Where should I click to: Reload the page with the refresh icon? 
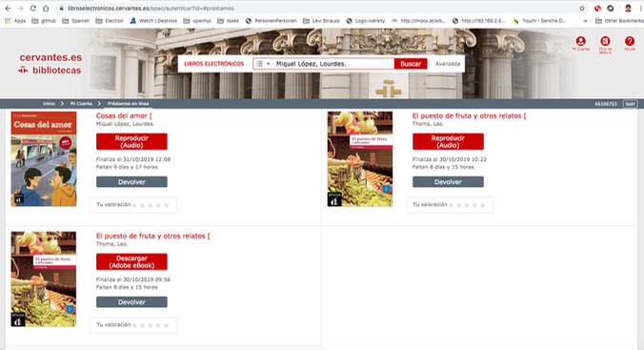tap(32, 9)
